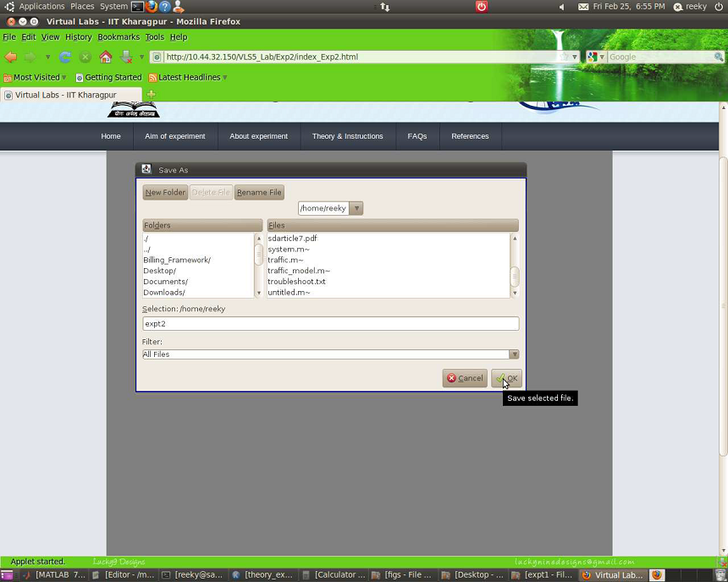The height and width of the screenshot is (582, 728).
Task: Select the Documents/ folder in the list
Action: [166, 282]
